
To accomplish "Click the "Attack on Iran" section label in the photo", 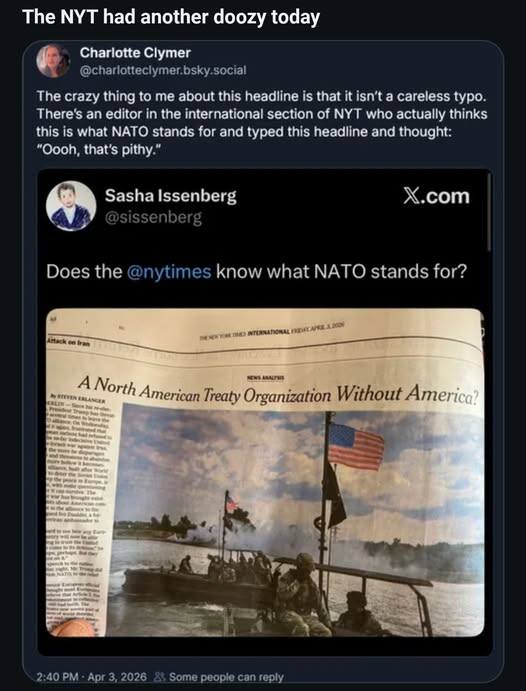I will 68,342.
